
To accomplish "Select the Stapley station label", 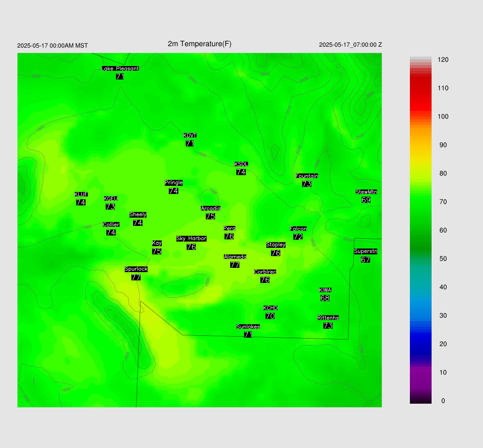I will 275,245.
